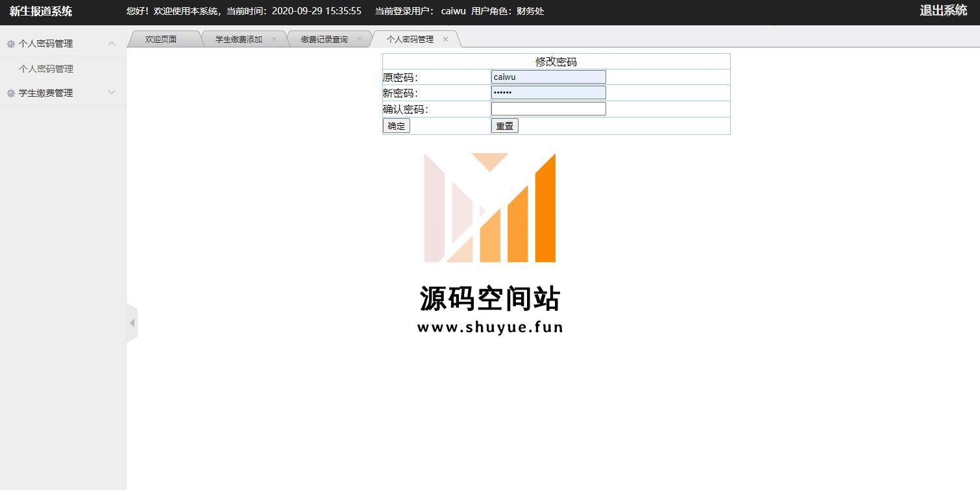Screen dimensions: 980x490
Task: Collapse the sidebar using left arrow handle
Action: 132,323
